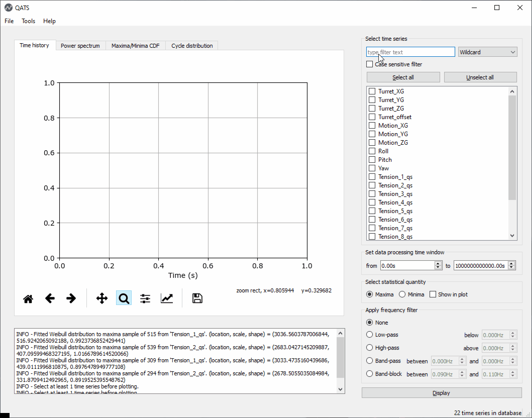Reset plot view with Home icon
The height and width of the screenshot is (418, 532).
(28, 298)
